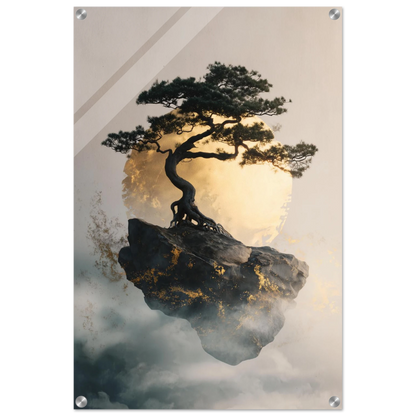Click the bottom-left metal mounting standoff
The height and width of the screenshot is (416, 416).
point(81,401)
